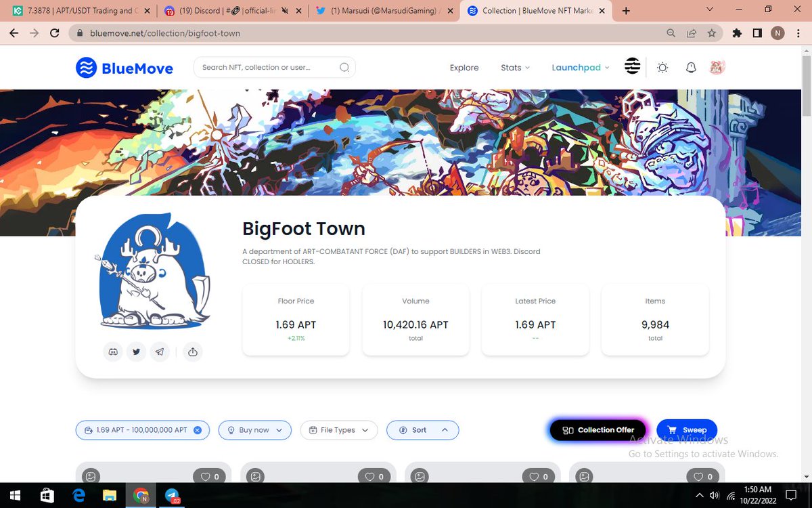
Task: Click the image icon on first NFT card
Action: 91,477
